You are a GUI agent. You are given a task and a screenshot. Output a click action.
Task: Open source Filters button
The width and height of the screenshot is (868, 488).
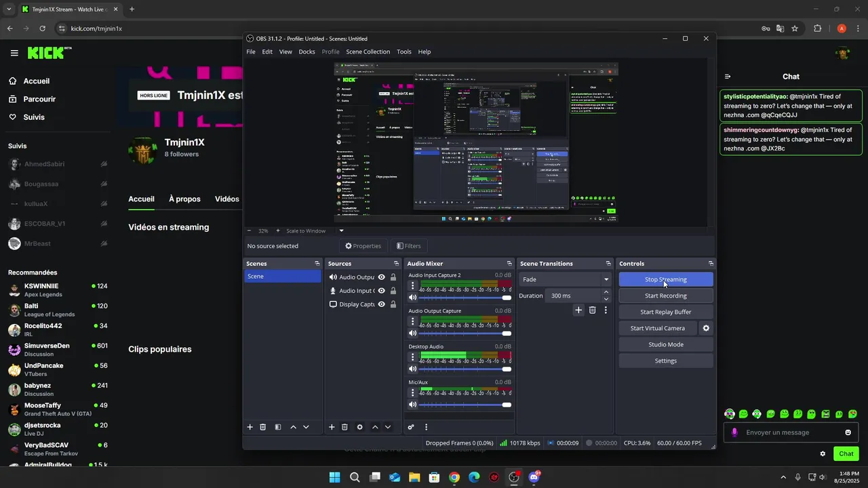(409, 246)
